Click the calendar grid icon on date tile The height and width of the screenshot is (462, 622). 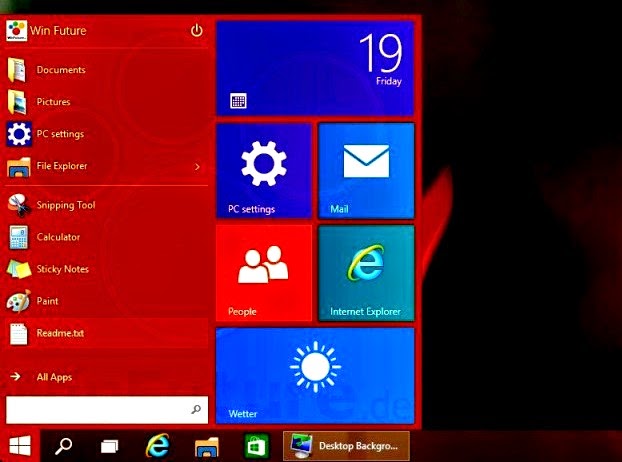click(238, 101)
